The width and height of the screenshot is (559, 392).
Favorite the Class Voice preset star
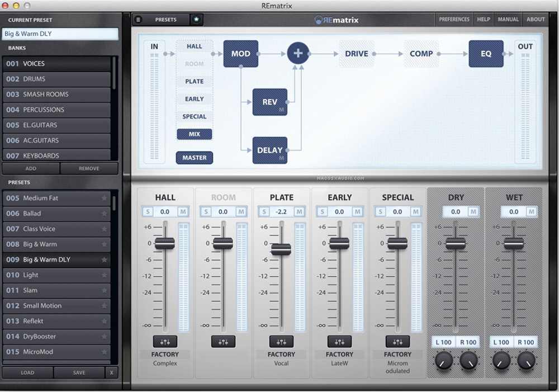[104, 229]
